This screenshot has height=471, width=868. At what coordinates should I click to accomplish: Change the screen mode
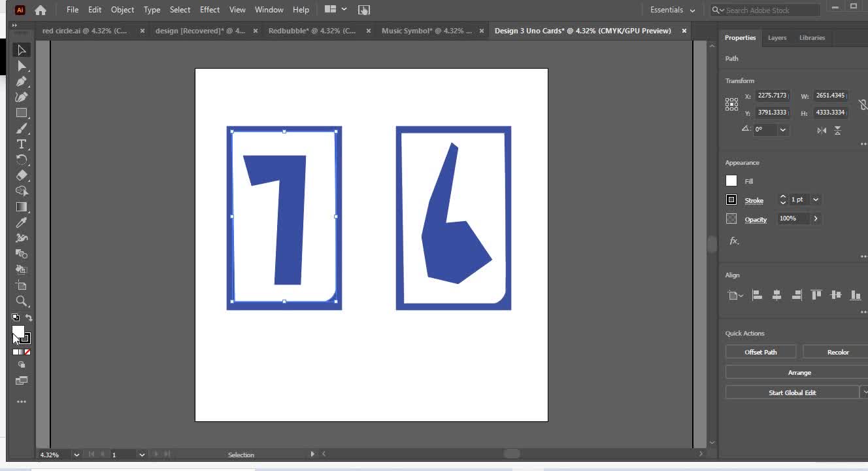(x=22, y=381)
